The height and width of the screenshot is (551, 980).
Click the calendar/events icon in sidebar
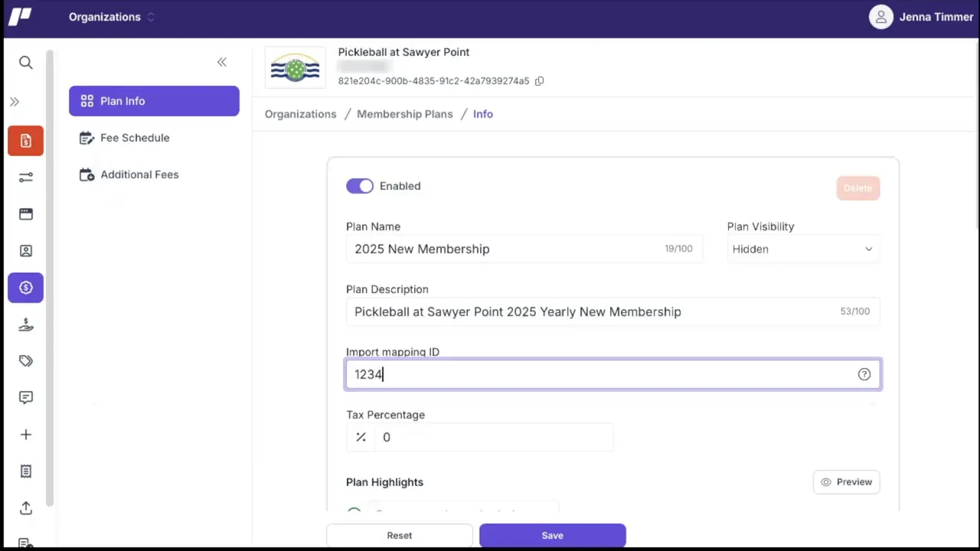pyautogui.click(x=25, y=214)
